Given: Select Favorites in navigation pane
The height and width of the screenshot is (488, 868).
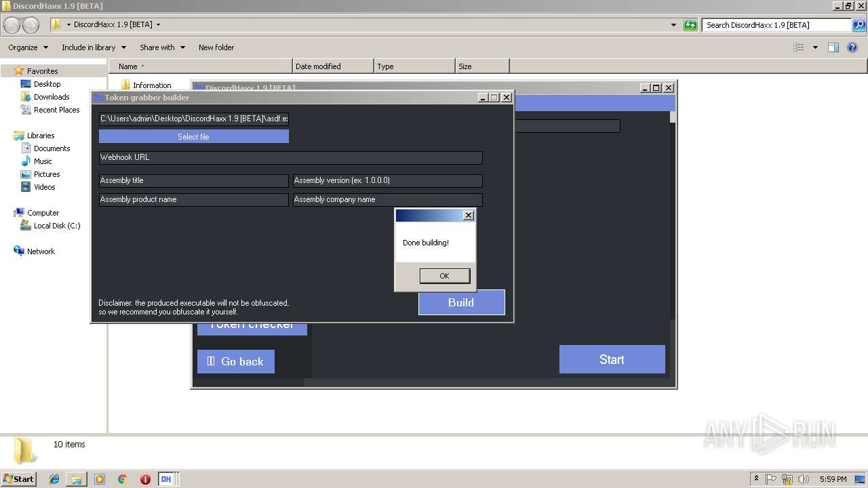Looking at the screenshot, I should click(x=42, y=71).
